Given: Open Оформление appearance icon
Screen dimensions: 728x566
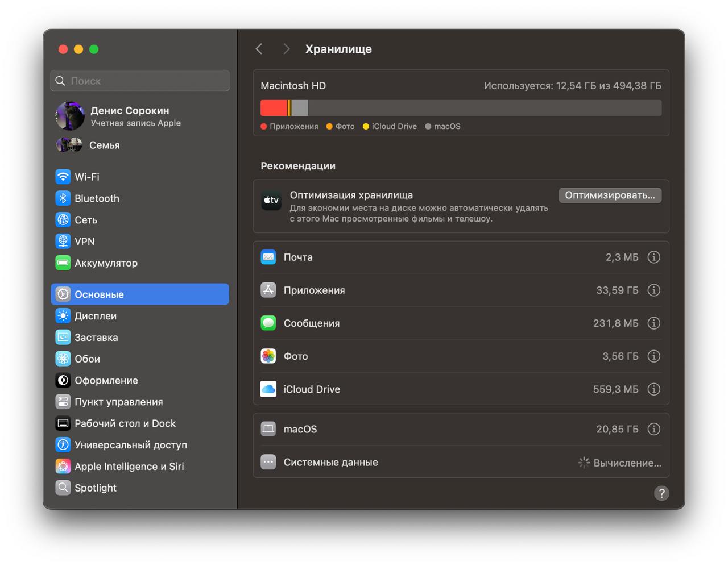Looking at the screenshot, I should [x=63, y=381].
